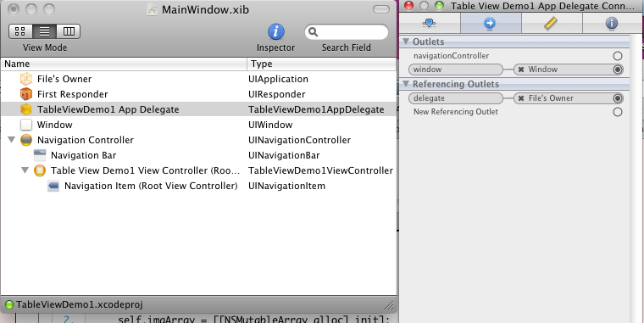This screenshot has height=323, width=644.
Task: Click the UIWindow type cell
Action: point(270,125)
